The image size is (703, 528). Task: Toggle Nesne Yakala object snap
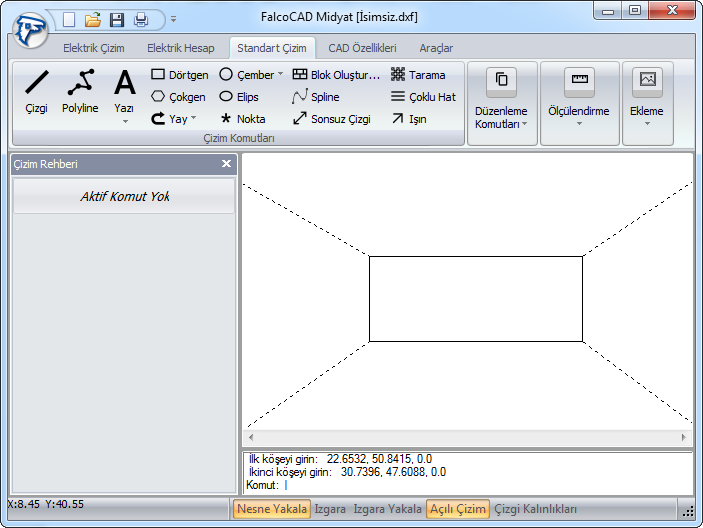272,509
